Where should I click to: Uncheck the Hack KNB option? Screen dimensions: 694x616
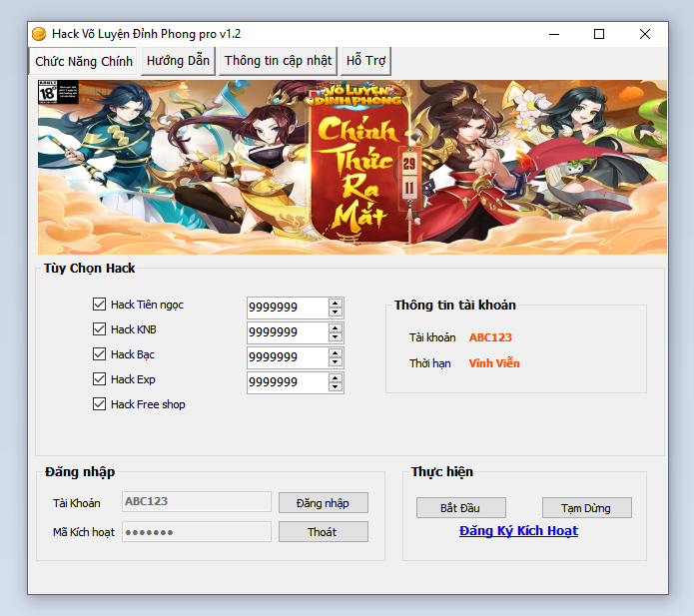(x=99, y=329)
